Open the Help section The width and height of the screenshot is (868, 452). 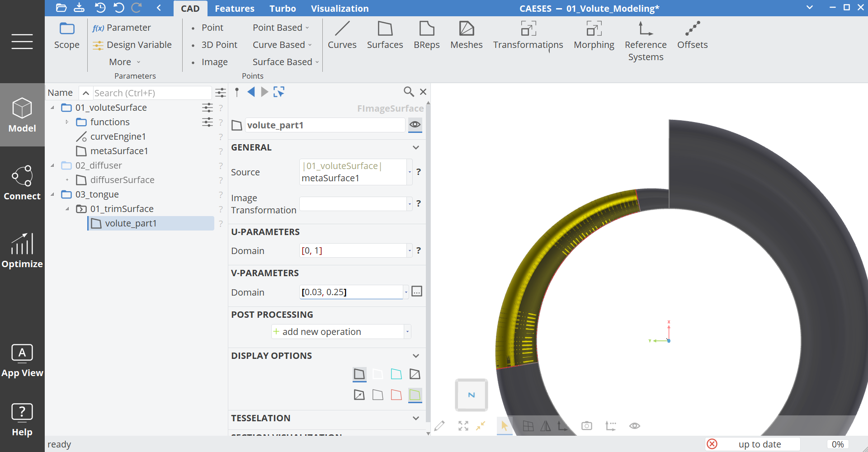22,419
